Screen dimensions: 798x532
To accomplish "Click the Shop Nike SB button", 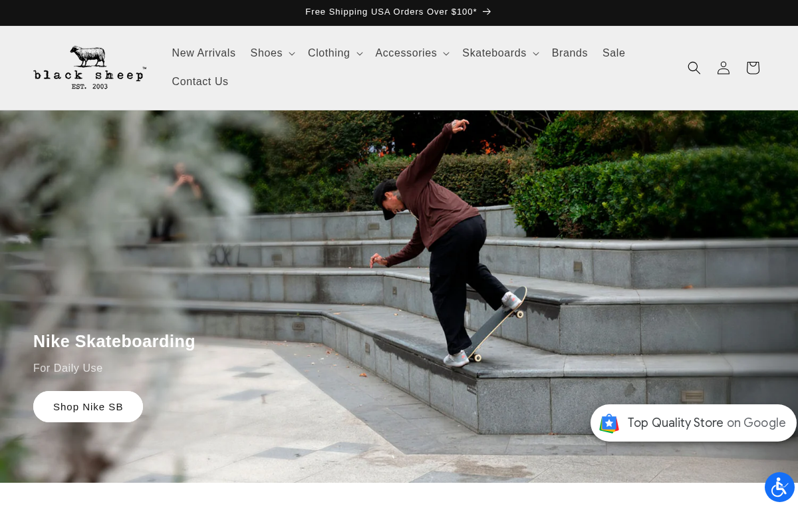I will pyautogui.click(x=88, y=406).
